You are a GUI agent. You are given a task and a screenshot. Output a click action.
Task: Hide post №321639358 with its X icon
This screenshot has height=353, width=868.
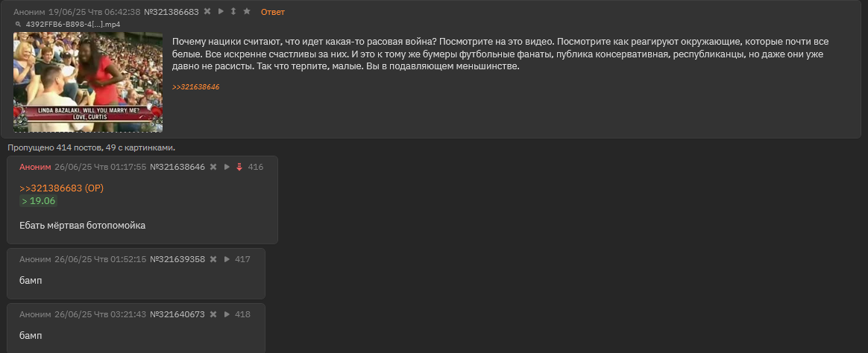[x=213, y=259]
